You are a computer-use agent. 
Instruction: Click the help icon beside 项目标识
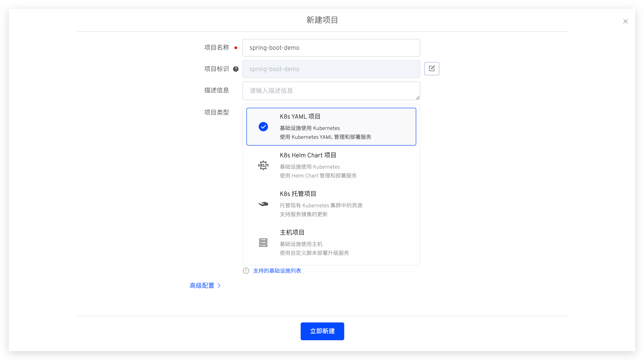coord(236,69)
